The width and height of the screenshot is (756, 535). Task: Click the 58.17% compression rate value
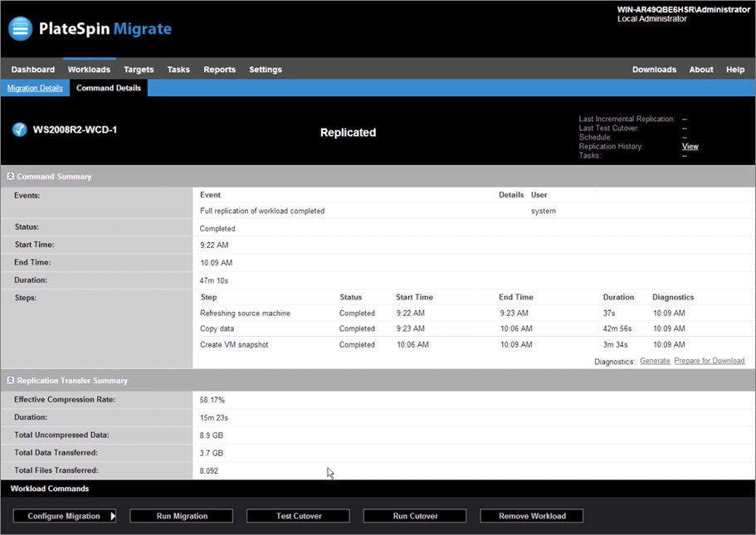(x=212, y=400)
